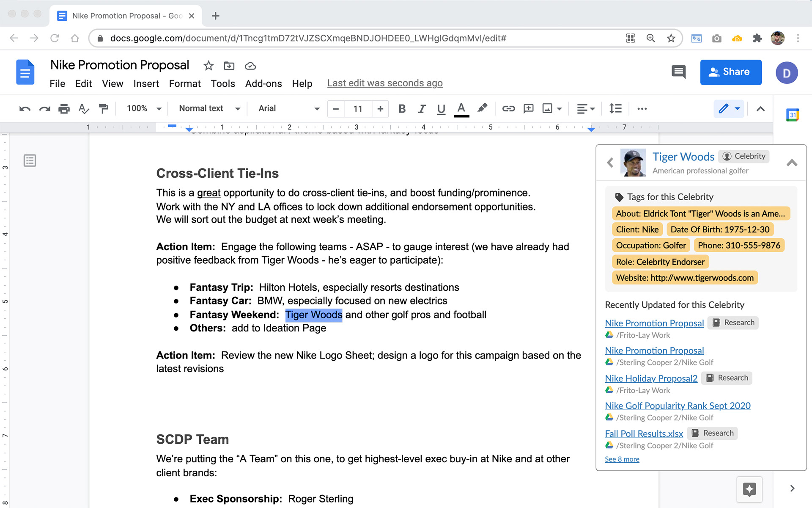Open Google Calendar side panel icon
This screenshot has height=508, width=812.
click(x=792, y=115)
